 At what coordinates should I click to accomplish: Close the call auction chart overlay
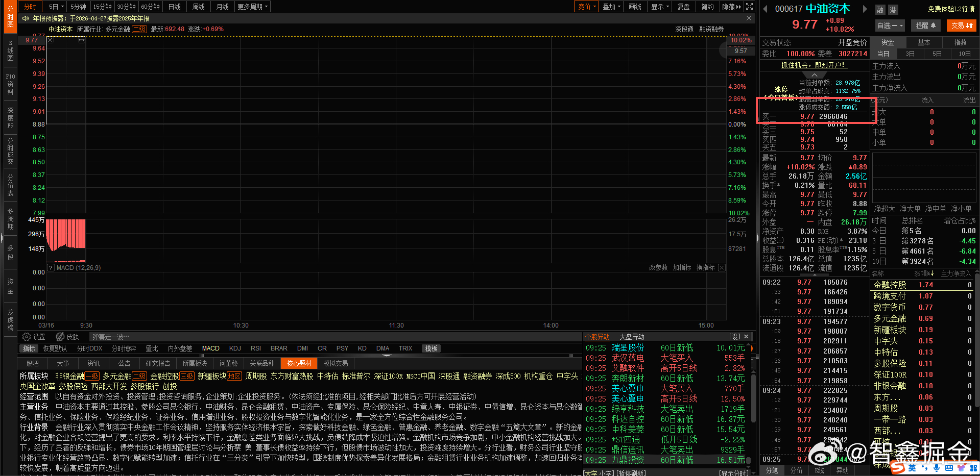[x=50, y=40]
